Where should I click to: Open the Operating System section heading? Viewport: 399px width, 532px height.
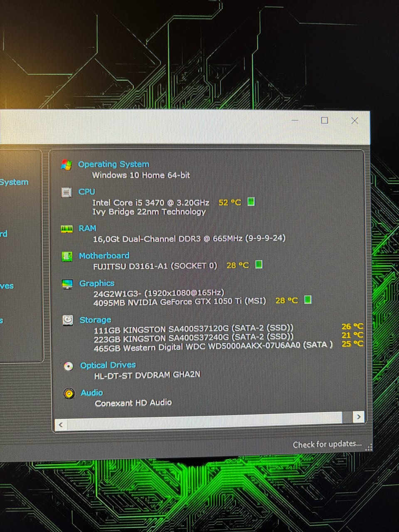tap(113, 164)
